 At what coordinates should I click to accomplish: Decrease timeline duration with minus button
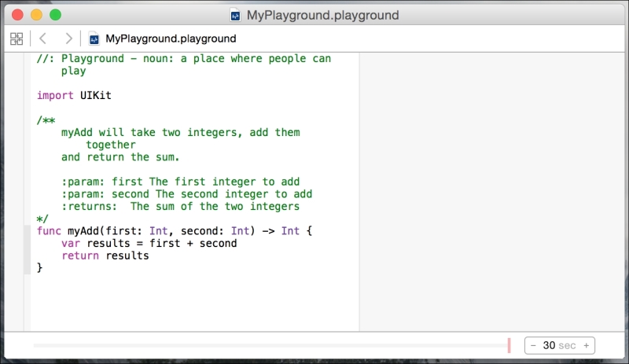533,345
